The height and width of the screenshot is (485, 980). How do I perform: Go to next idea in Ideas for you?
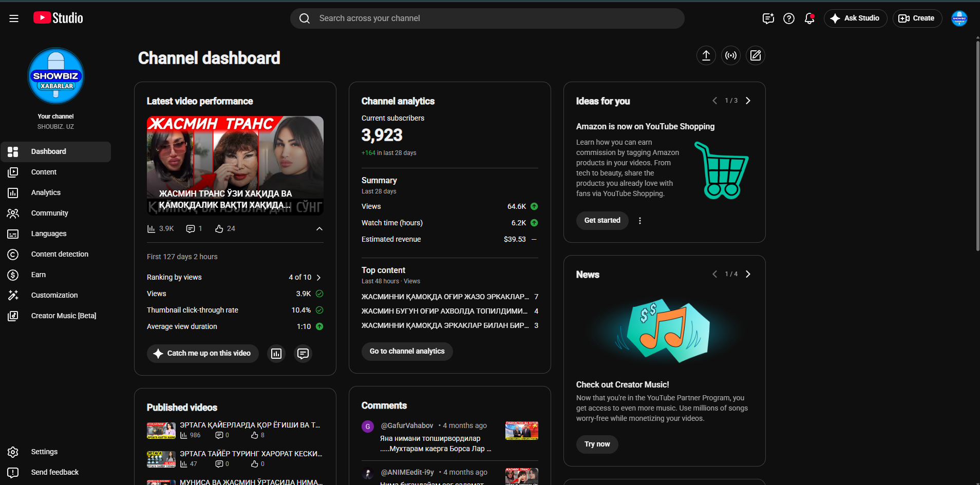tap(748, 101)
